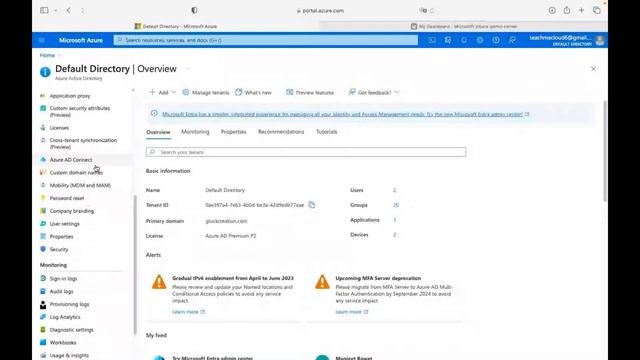Open the Safari sidebar dropdown arrow
Image resolution: width=640 pixels, height=360 pixels.
(x=56, y=11)
